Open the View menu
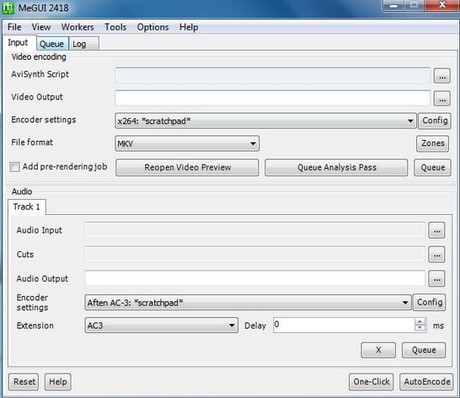 (x=41, y=27)
